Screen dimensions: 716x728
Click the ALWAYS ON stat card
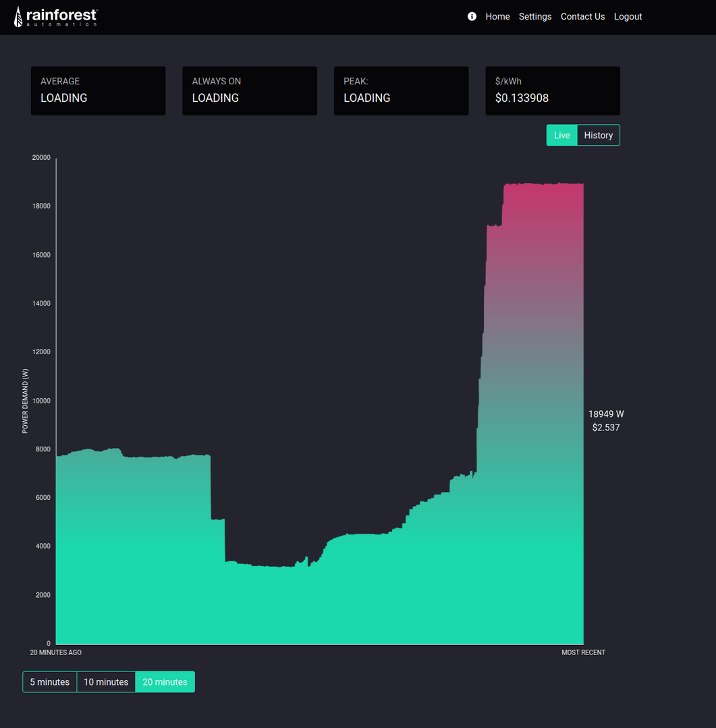tap(249, 90)
